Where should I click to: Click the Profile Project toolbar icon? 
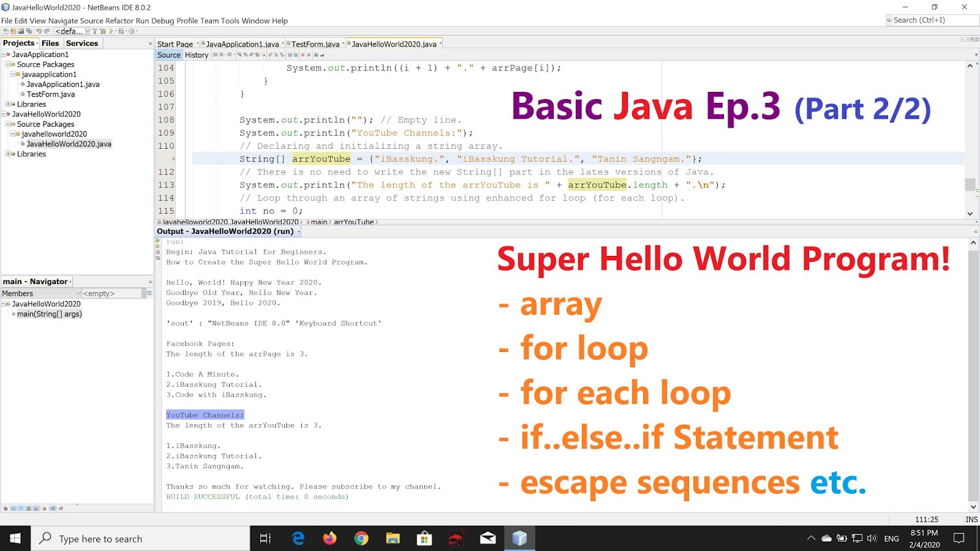tap(132, 31)
